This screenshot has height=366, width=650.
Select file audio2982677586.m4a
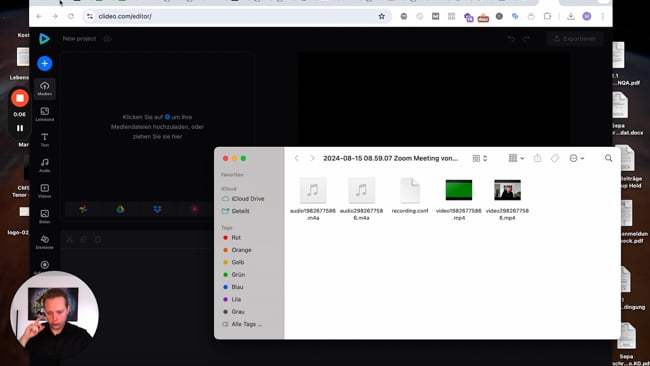click(x=361, y=199)
